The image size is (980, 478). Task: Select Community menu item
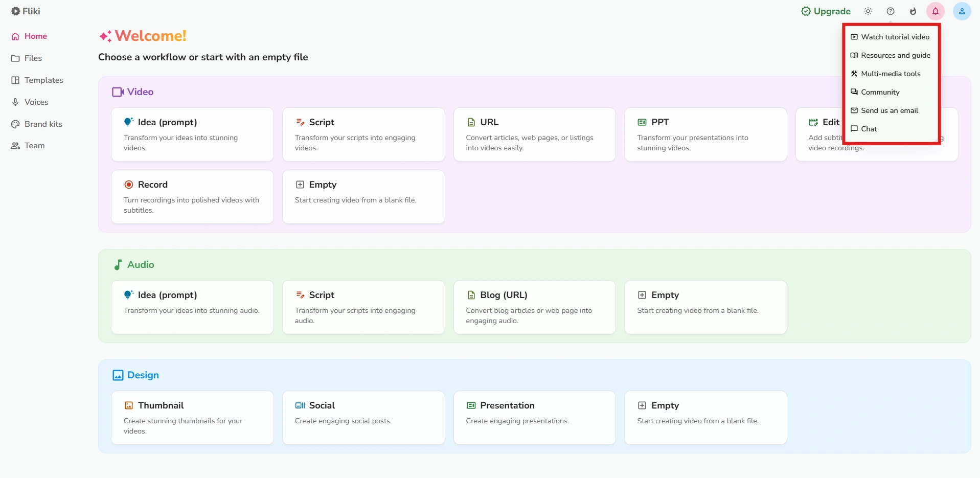[x=891, y=92]
